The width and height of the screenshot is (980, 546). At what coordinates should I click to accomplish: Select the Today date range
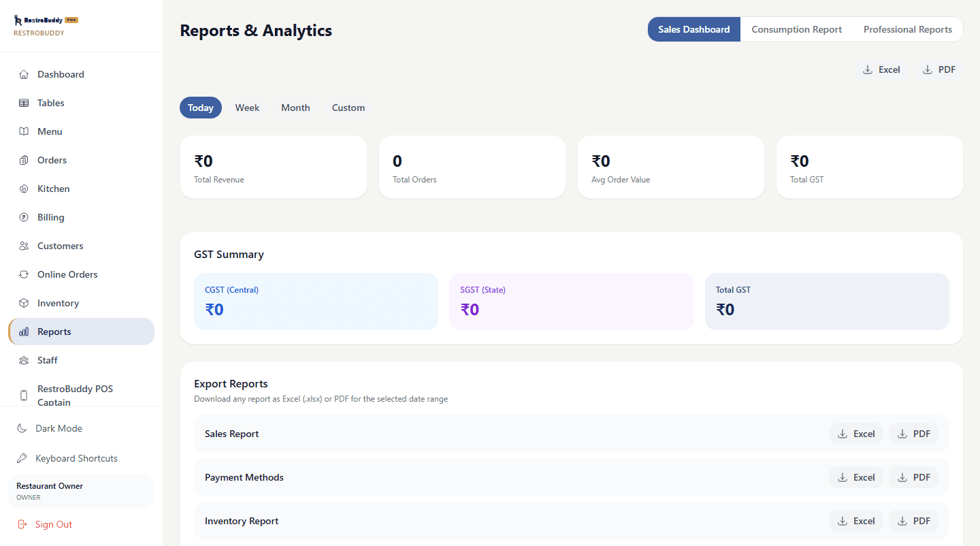point(201,108)
